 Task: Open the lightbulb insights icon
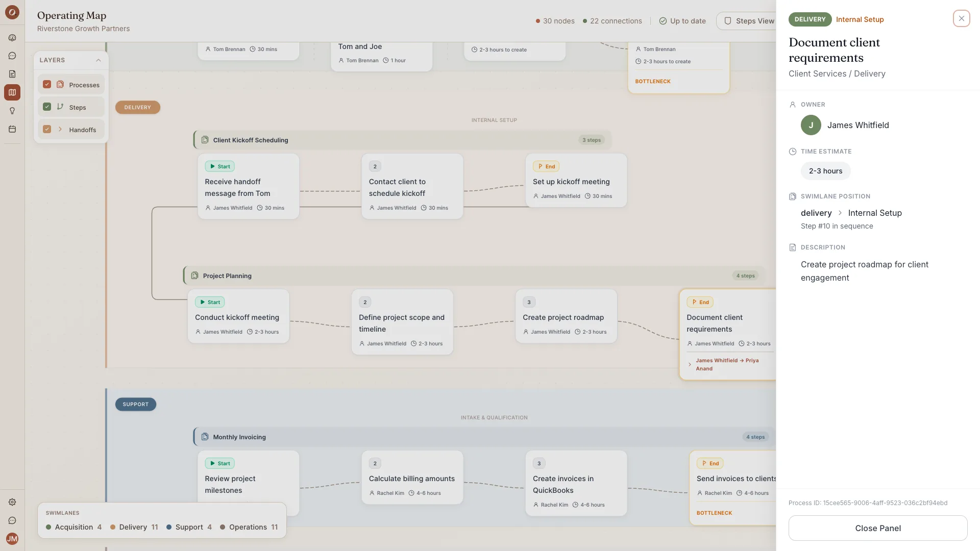(12, 111)
